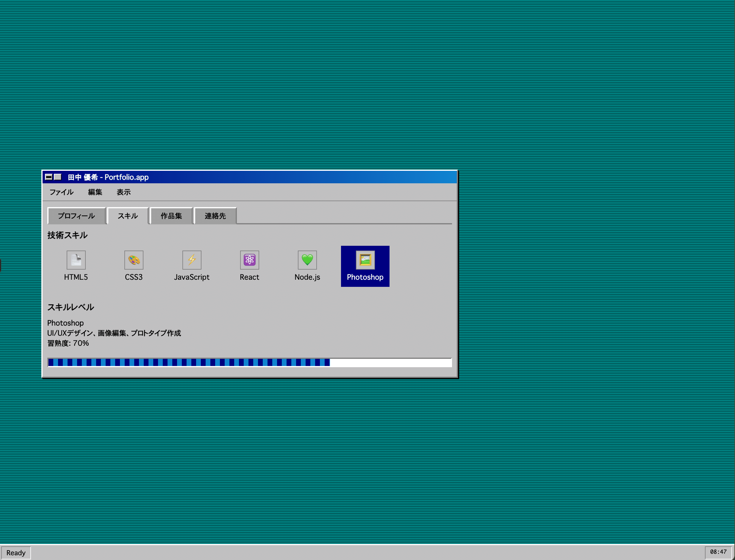This screenshot has width=735, height=560.
Task: Select the CSS3 palette icon
Action: (x=134, y=260)
